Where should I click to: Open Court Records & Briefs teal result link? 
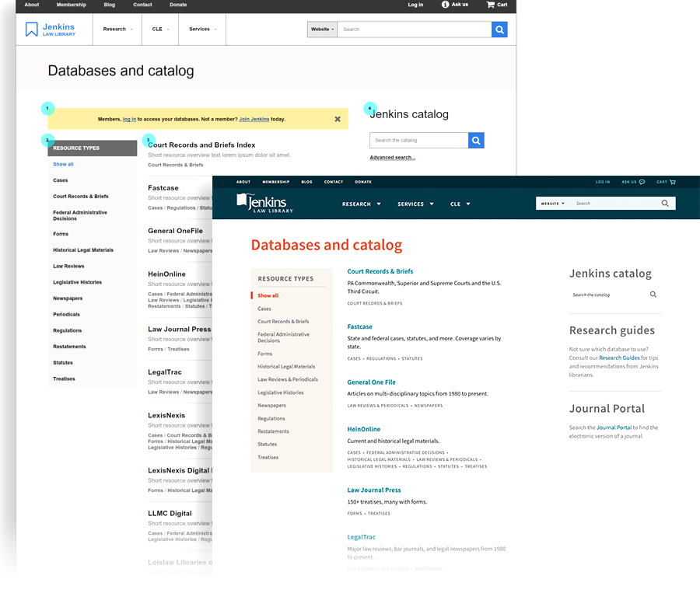pyautogui.click(x=380, y=271)
